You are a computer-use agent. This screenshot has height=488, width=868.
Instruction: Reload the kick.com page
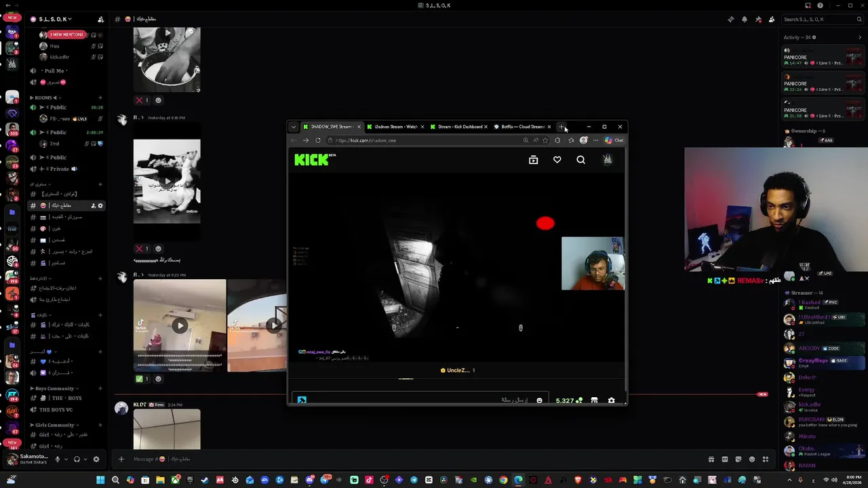(x=317, y=140)
